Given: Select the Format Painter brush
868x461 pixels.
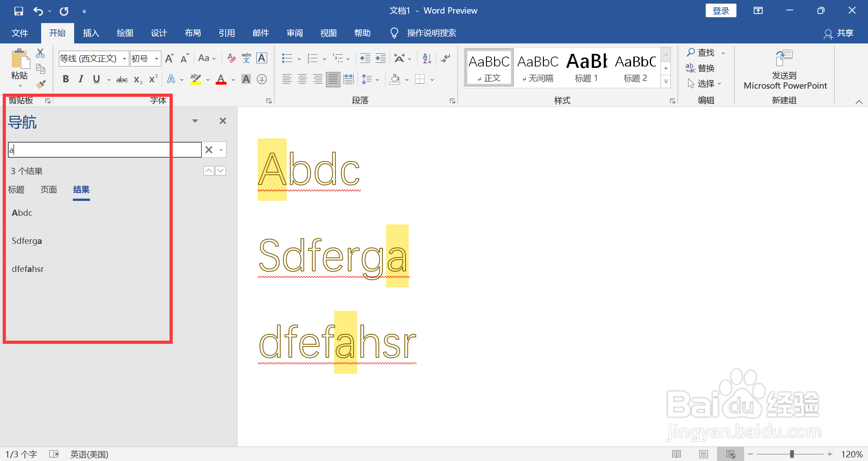Looking at the screenshot, I should coord(41,84).
